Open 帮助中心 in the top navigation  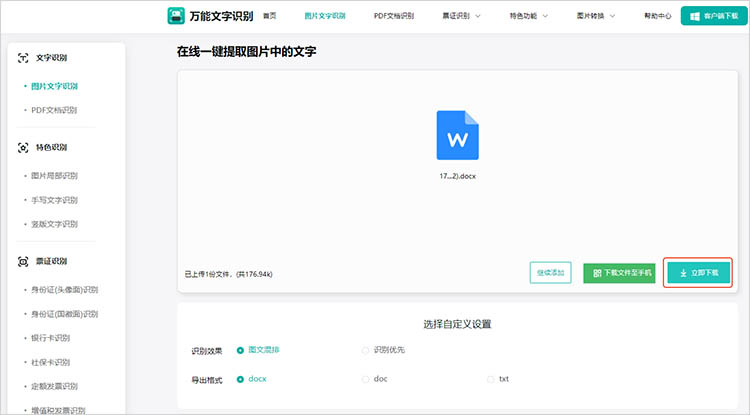pyautogui.click(x=658, y=16)
